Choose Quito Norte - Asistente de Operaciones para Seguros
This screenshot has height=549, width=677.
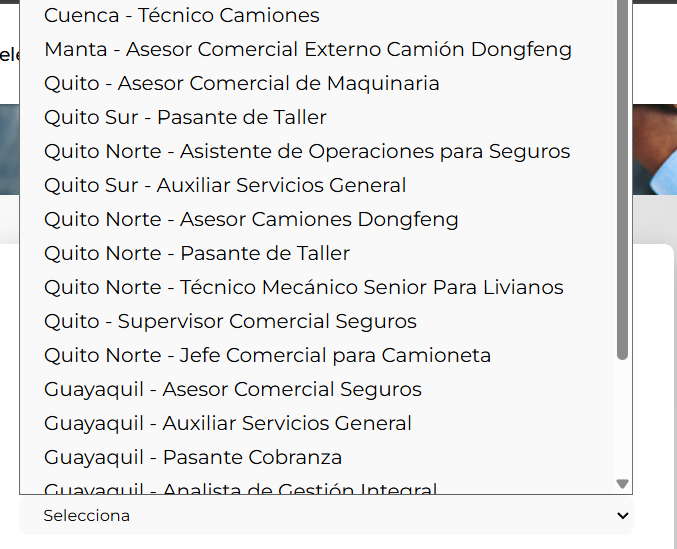tap(307, 151)
